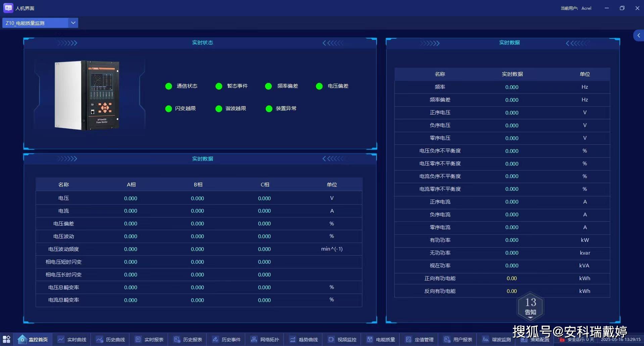
Task: Click the 暂态事件 green indicator light
Action: (219, 86)
